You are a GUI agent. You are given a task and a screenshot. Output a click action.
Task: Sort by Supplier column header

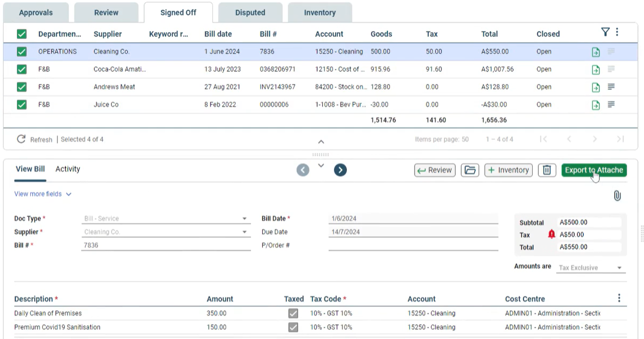pyautogui.click(x=108, y=34)
